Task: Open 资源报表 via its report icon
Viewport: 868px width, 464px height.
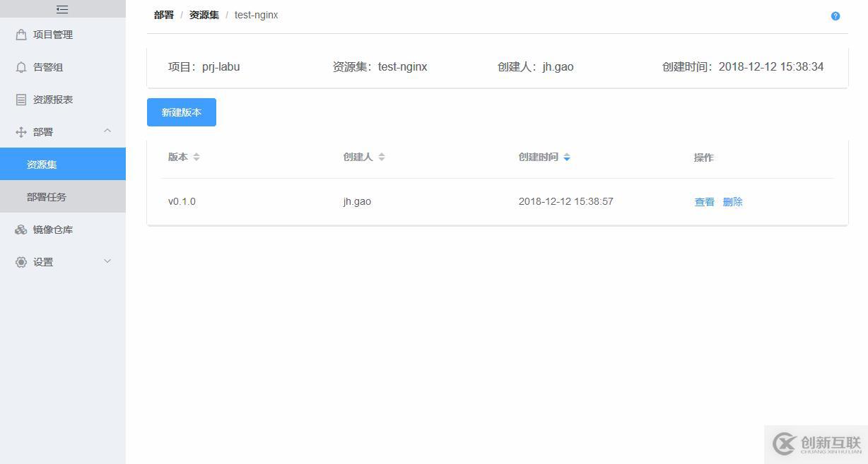Action: [22, 99]
